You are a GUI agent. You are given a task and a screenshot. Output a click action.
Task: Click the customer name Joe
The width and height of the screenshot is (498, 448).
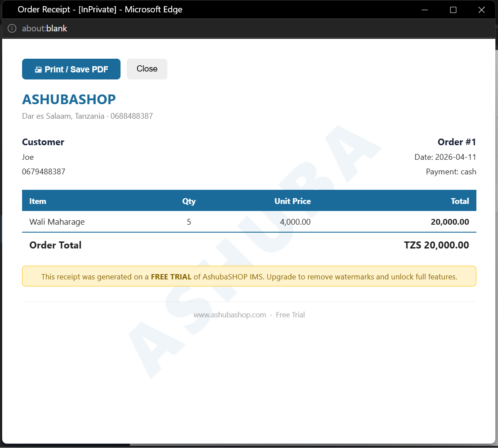point(28,157)
